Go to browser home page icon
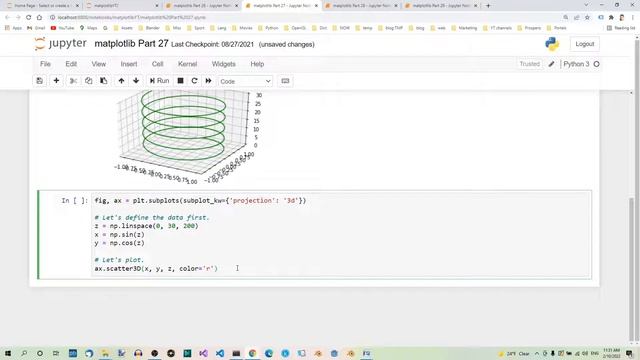 (x=39, y=18)
